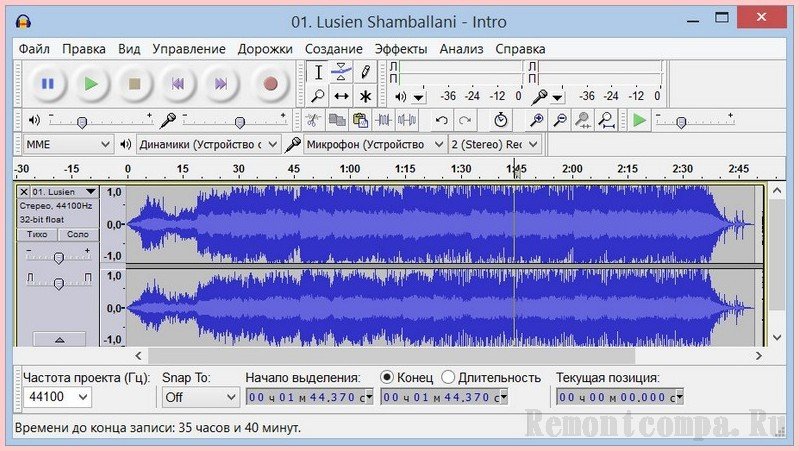Click the Fit Project zoom icon
The height and width of the screenshot is (451, 799).
(x=606, y=121)
